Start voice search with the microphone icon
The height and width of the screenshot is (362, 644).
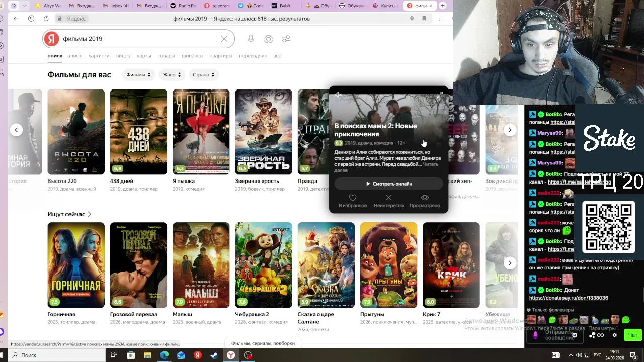[x=251, y=39]
